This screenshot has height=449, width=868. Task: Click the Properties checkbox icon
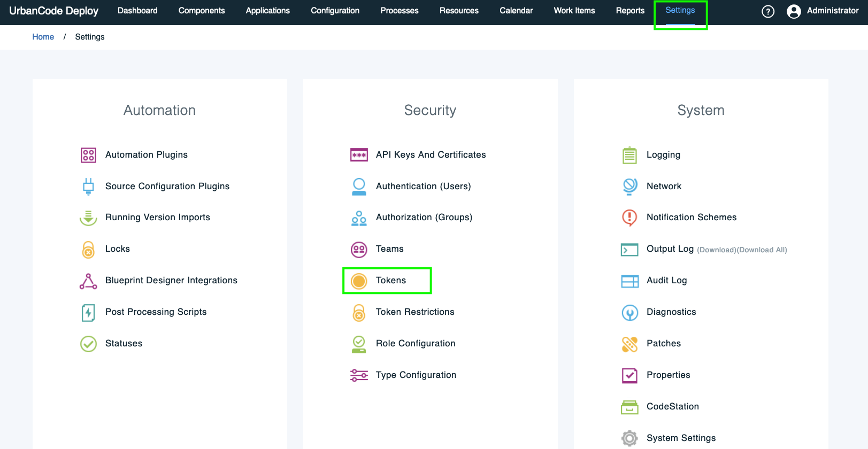coord(629,375)
